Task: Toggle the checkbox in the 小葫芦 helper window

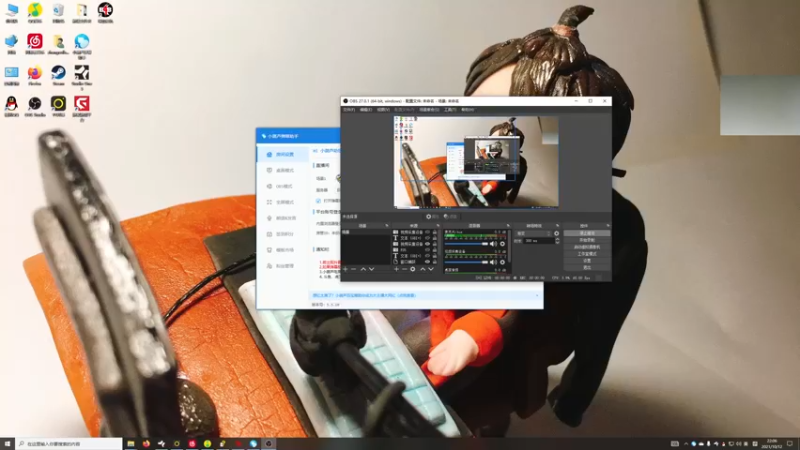Action: pyautogui.click(x=318, y=201)
